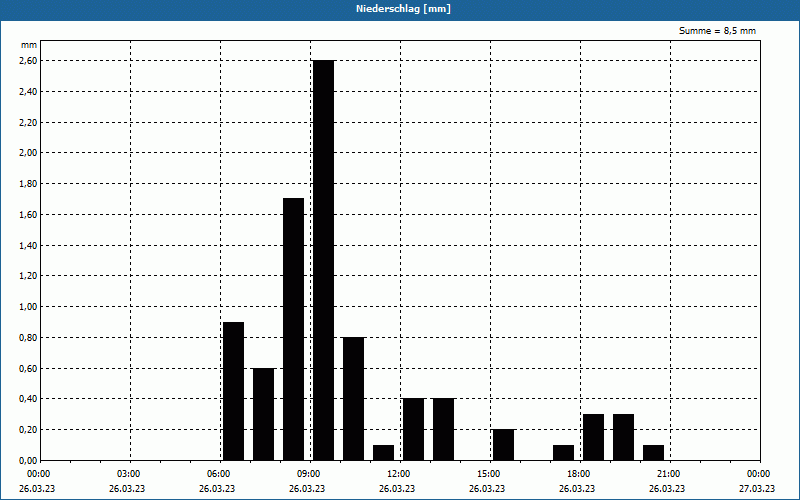Select the 'Summe = 8,5 mm' total label

tap(717, 31)
